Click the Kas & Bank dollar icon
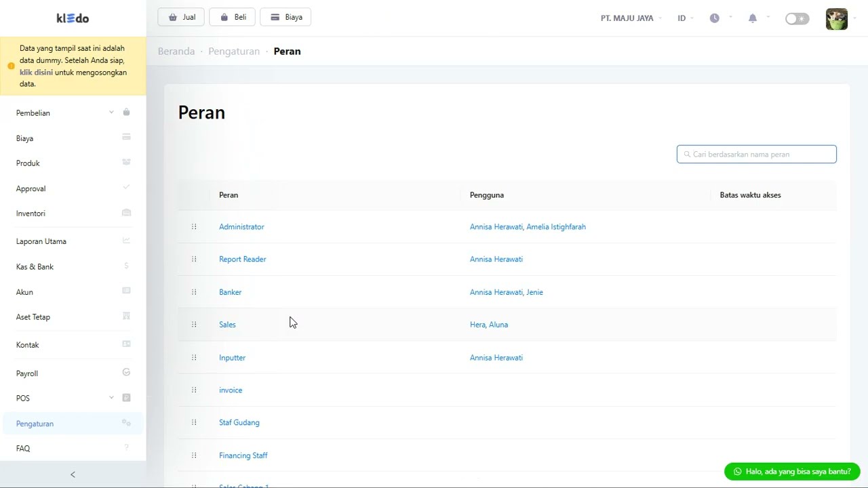 (x=126, y=266)
